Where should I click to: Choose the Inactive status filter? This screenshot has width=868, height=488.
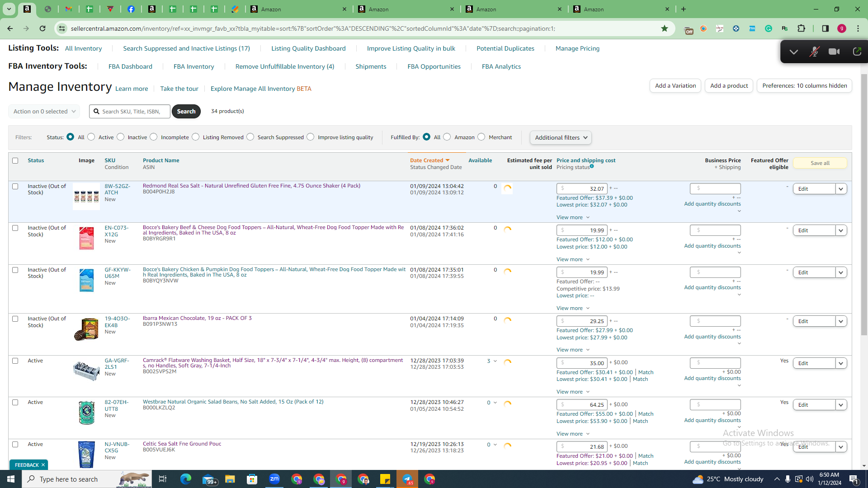tap(121, 137)
